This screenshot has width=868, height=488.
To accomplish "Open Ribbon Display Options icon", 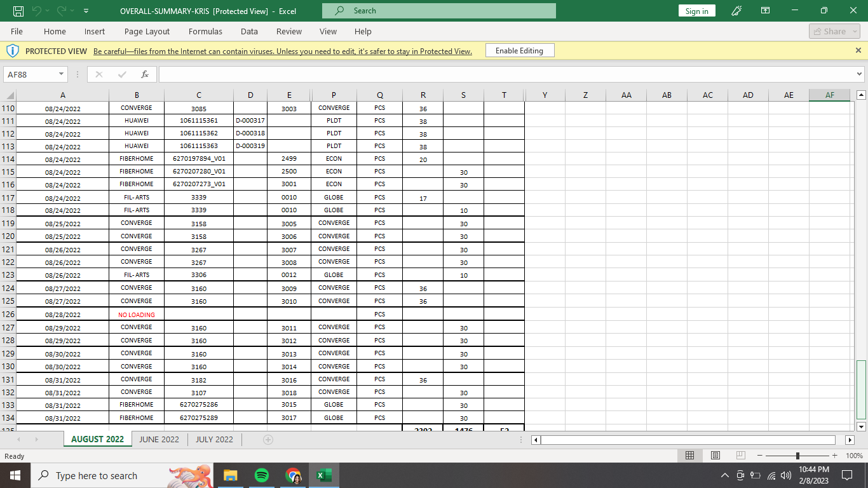I will [766, 11].
